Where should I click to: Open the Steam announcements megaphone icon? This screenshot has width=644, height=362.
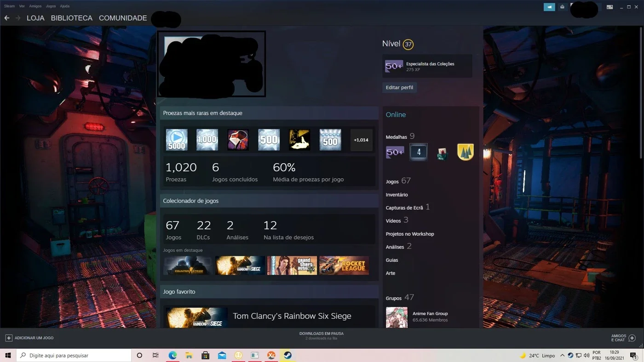549,7
